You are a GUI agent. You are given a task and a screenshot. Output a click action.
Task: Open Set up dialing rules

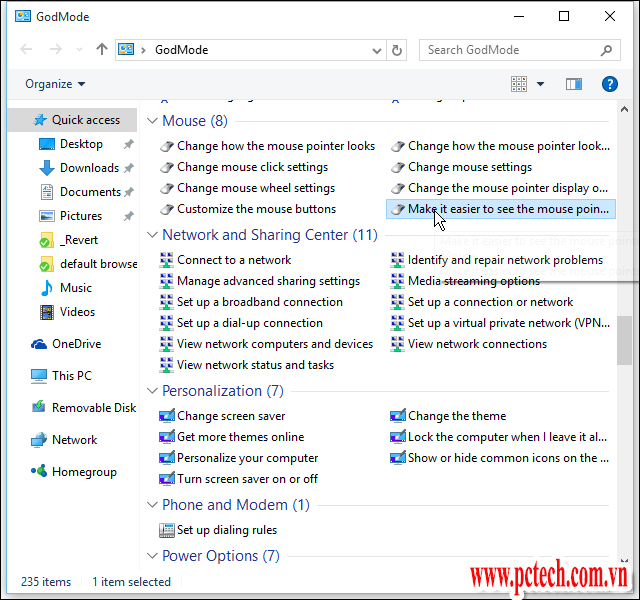tap(226, 530)
